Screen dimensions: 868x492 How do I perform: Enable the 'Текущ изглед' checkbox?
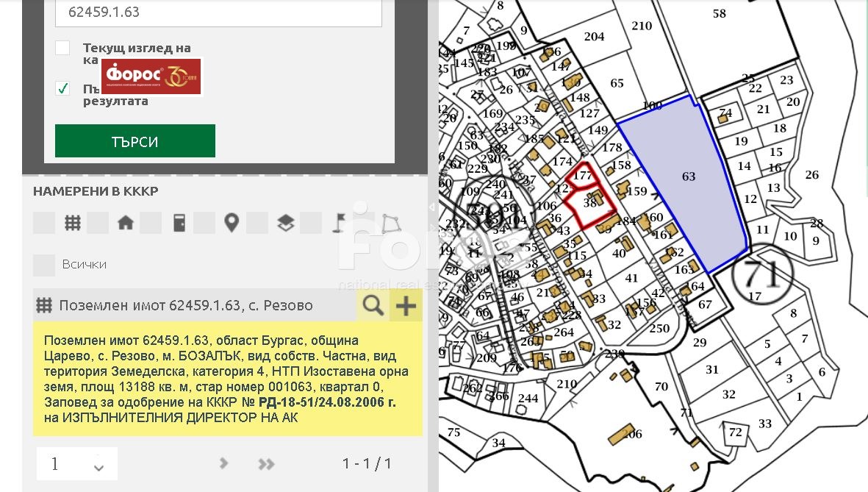[63, 49]
